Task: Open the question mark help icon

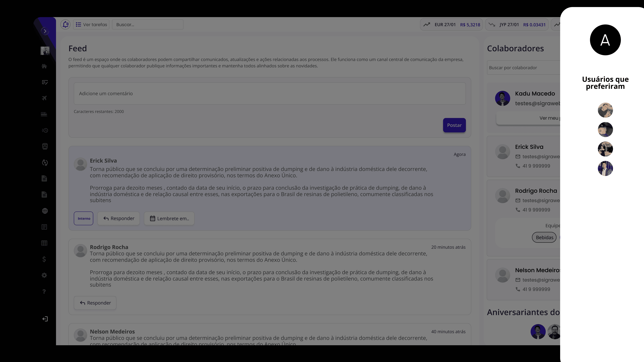Action: (44, 291)
